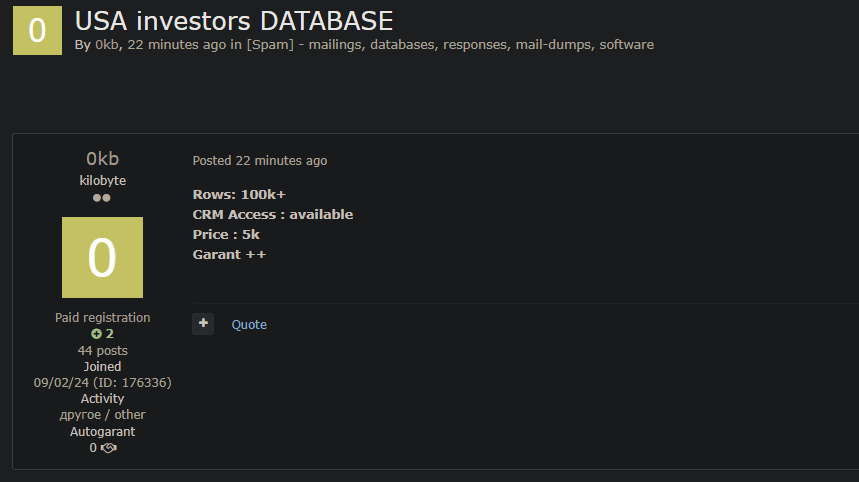Viewport: 859px width, 482px height.
Task: Select the 'Paid registration' group label
Action: pos(102,318)
